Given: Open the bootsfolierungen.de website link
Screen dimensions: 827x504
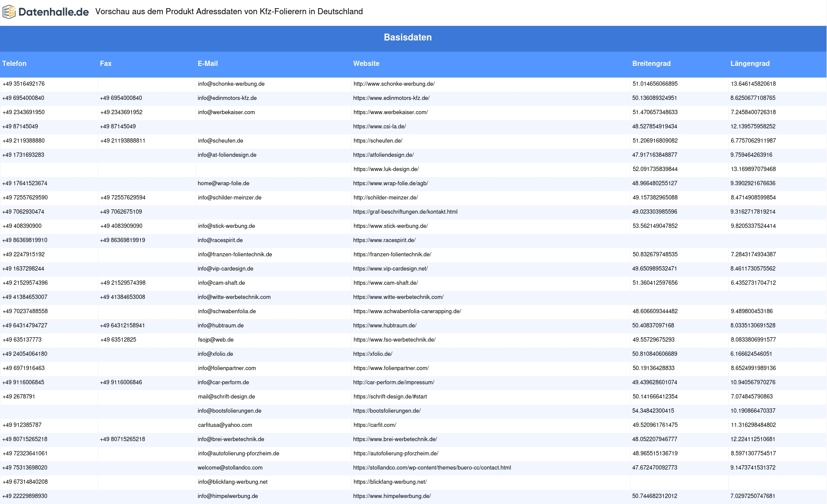Looking at the screenshot, I should [387, 411].
